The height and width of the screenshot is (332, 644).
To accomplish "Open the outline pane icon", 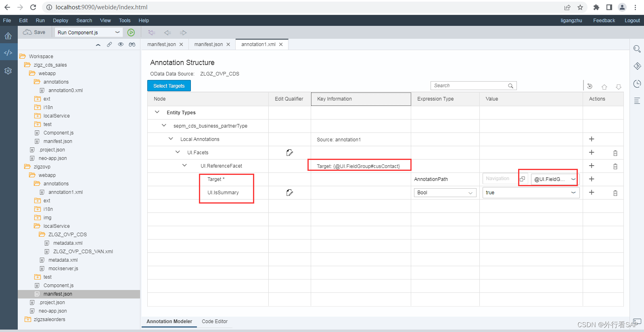I will coord(637,101).
